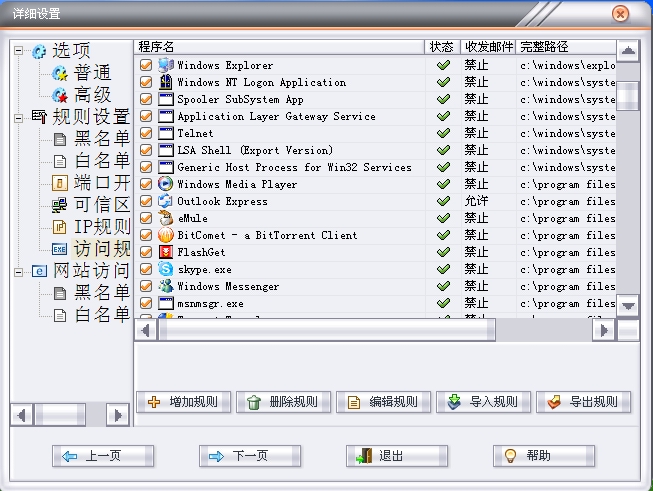Click the eMule program icon
The image size is (653, 491).
[166, 218]
